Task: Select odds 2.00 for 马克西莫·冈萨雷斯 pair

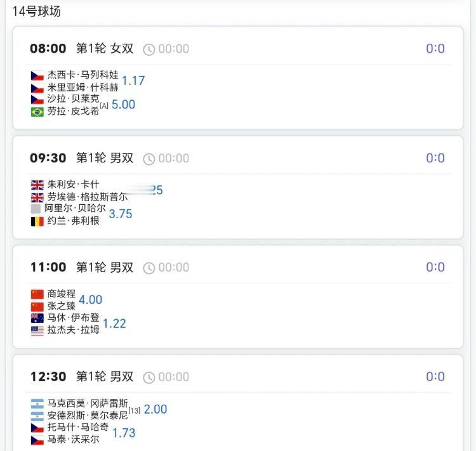Action: (x=155, y=409)
